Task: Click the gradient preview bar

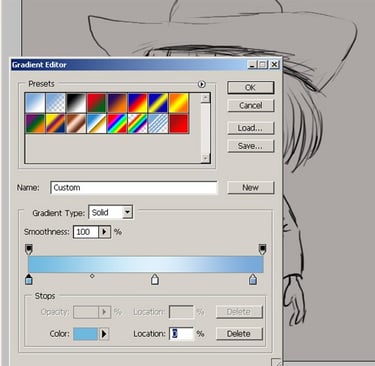Action: (x=146, y=264)
